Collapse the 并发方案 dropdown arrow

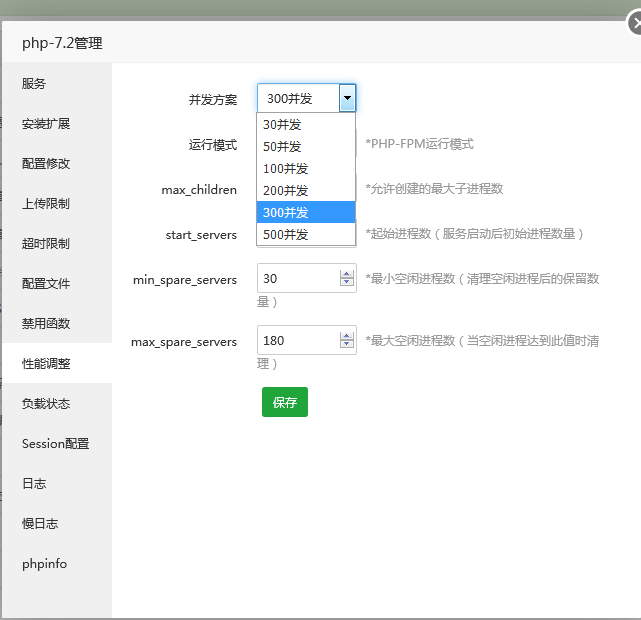346,98
